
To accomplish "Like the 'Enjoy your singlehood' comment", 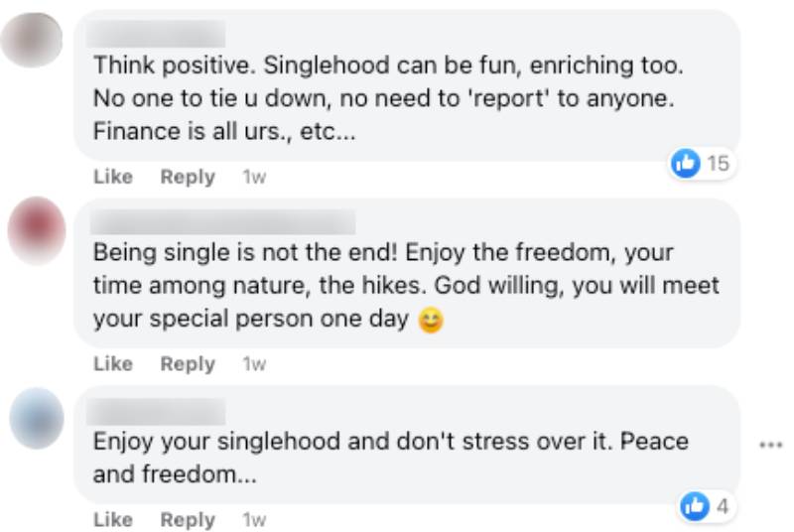I will click(113, 519).
